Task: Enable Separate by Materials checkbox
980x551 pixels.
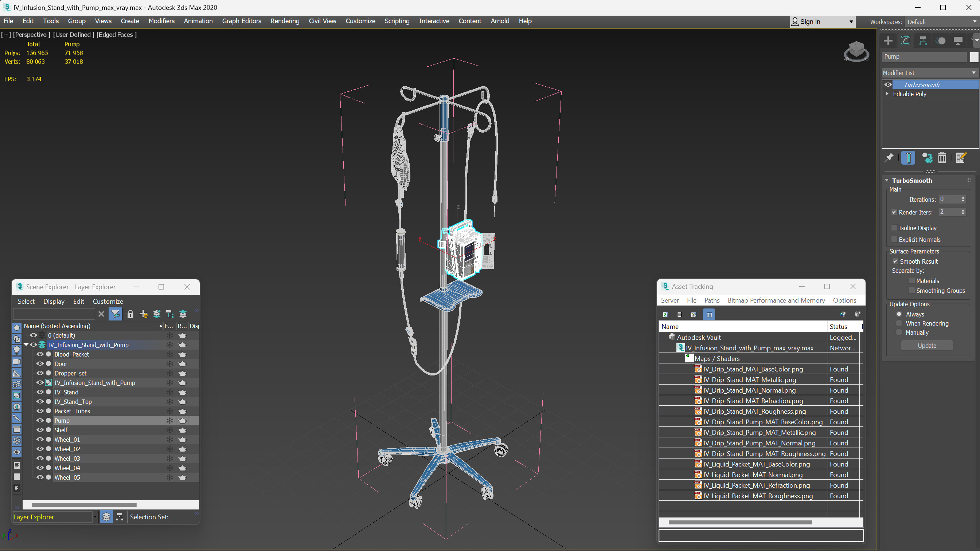Action: coord(911,281)
